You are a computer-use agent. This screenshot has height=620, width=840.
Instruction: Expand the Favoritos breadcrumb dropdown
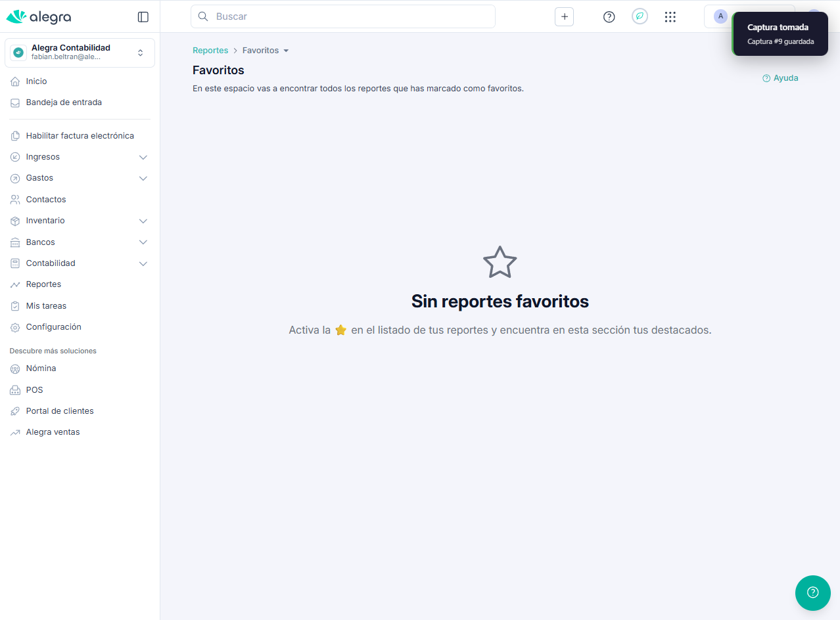285,50
